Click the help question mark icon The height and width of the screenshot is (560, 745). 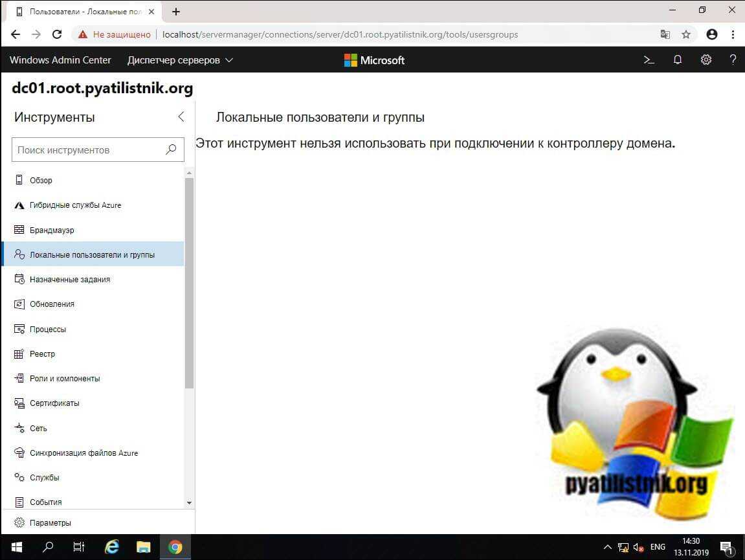(x=733, y=60)
